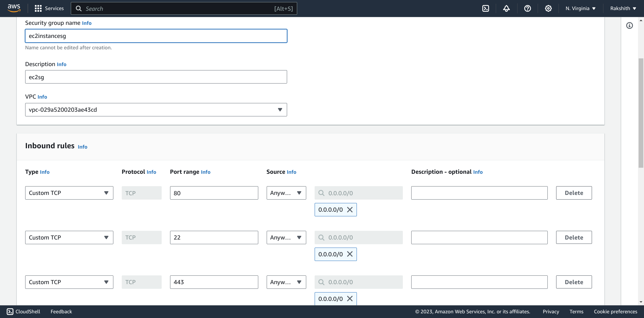Open the settings gear in header
The width and height of the screenshot is (644, 318).
pyautogui.click(x=548, y=8)
